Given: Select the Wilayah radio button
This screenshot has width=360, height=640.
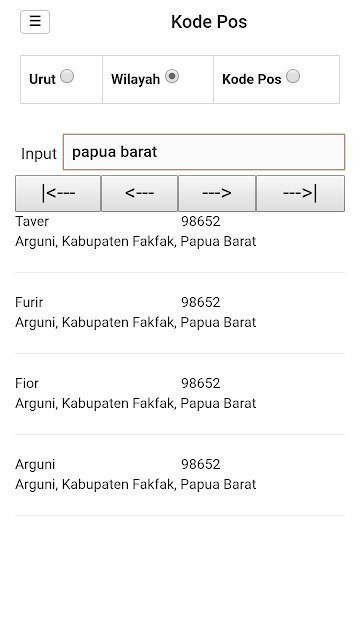Looking at the screenshot, I should [x=172, y=76].
